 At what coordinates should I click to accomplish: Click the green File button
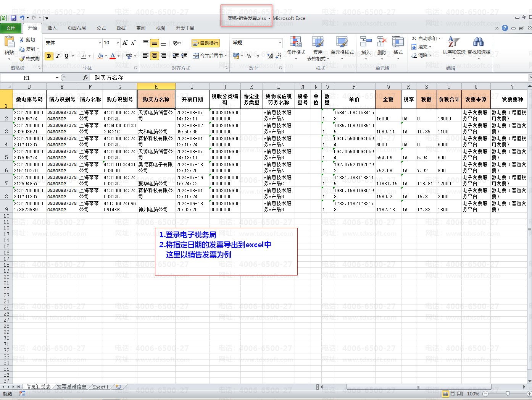(11, 28)
